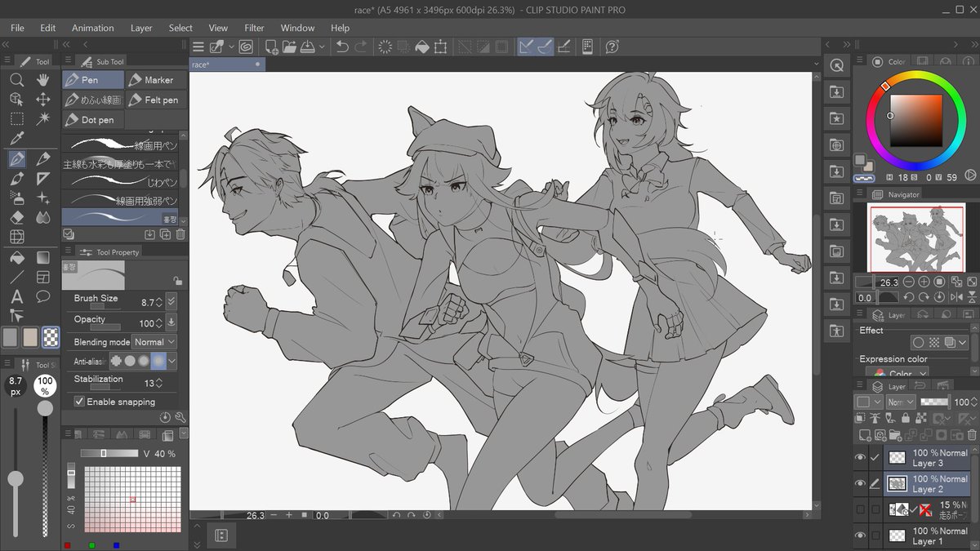Select the Dot pen sub tool
The image size is (980, 551).
coord(91,120)
